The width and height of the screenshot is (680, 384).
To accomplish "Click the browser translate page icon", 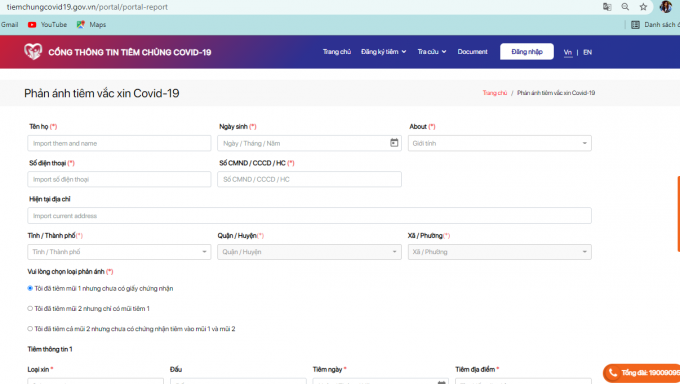I will point(607,7).
